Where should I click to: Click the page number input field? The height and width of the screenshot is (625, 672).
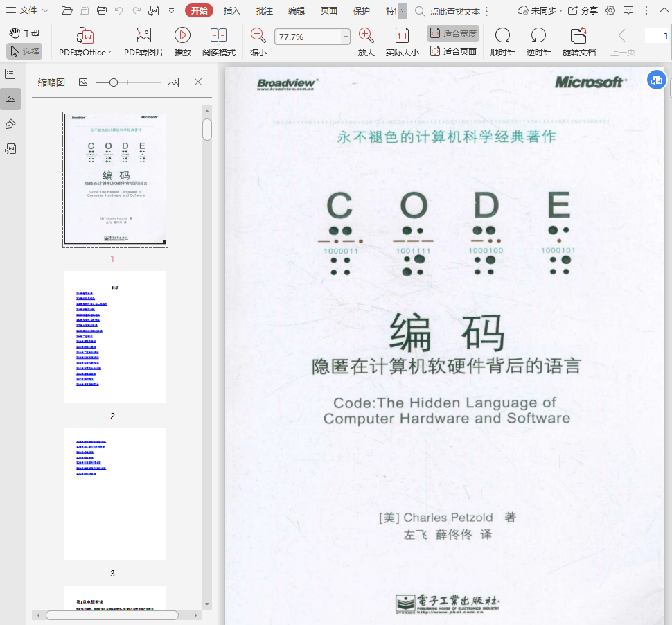657,35
